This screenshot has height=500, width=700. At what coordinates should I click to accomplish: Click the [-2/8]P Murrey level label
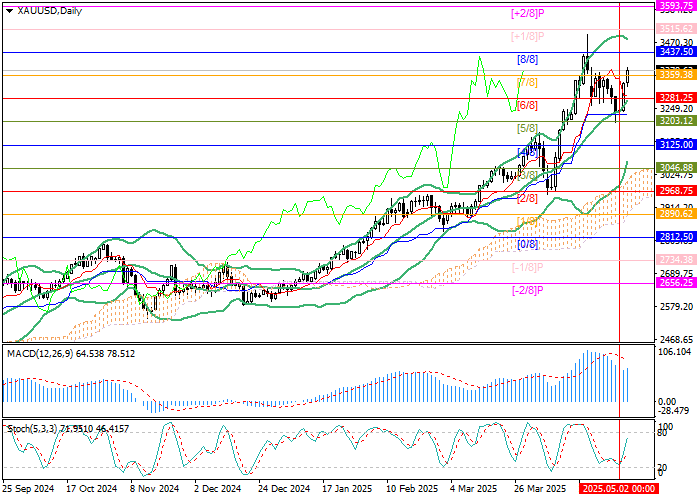click(x=527, y=290)
